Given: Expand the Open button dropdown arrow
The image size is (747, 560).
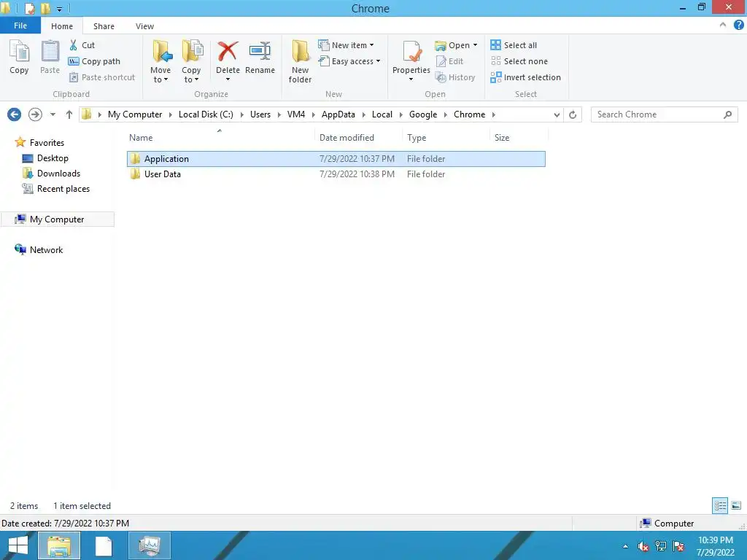Looking at the screenshot, I should pos(475,45).
